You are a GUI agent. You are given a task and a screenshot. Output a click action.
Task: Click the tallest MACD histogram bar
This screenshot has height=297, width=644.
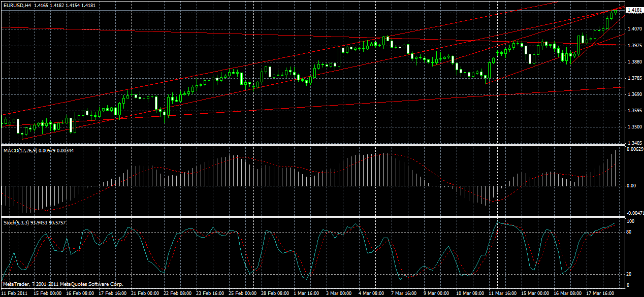coord(616,162)
